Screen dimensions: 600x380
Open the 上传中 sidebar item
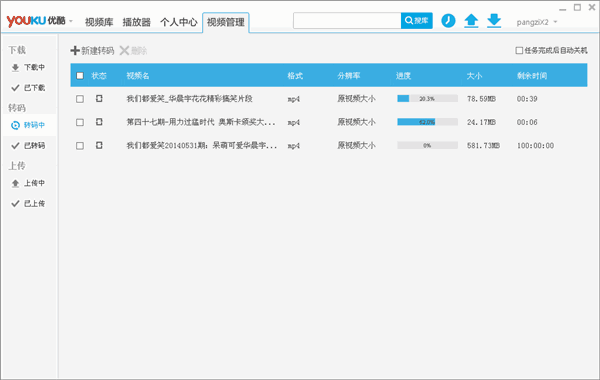(x=29, y=183)
